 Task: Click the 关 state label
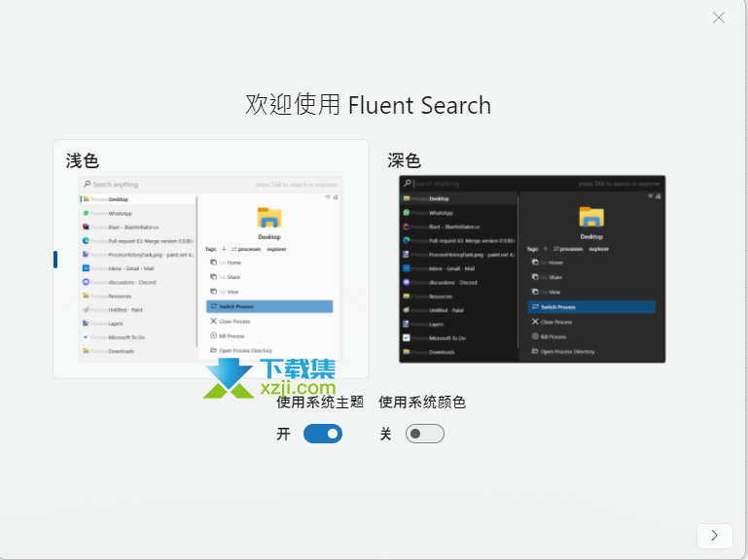385,434
